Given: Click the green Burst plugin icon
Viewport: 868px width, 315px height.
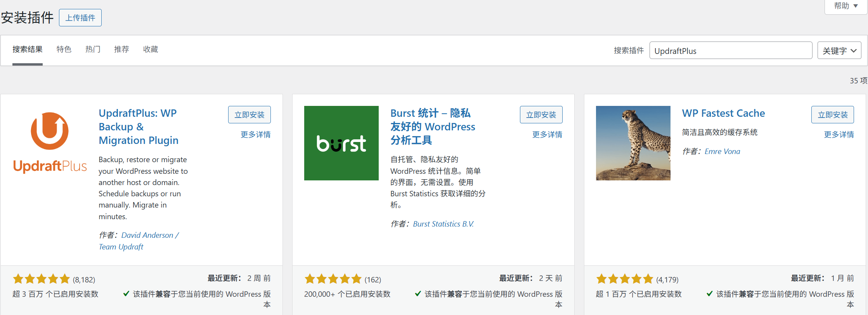Looking at the screenshot, I should [341, 143].
